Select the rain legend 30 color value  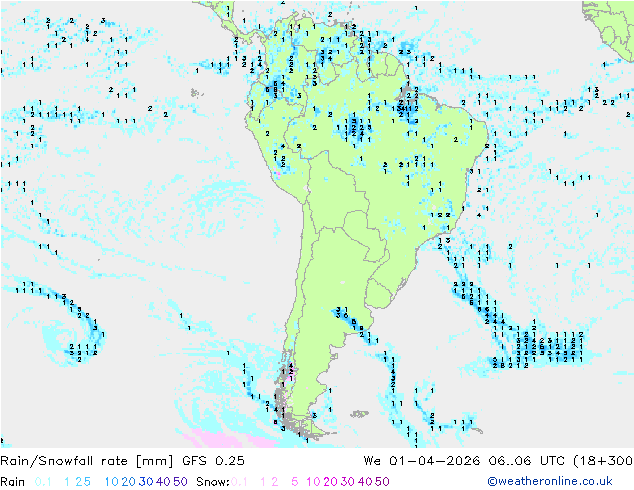click(x=146, y=482)
